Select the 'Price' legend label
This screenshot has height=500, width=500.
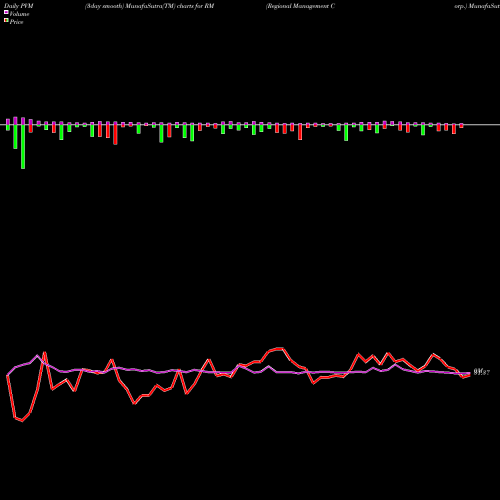16,22
